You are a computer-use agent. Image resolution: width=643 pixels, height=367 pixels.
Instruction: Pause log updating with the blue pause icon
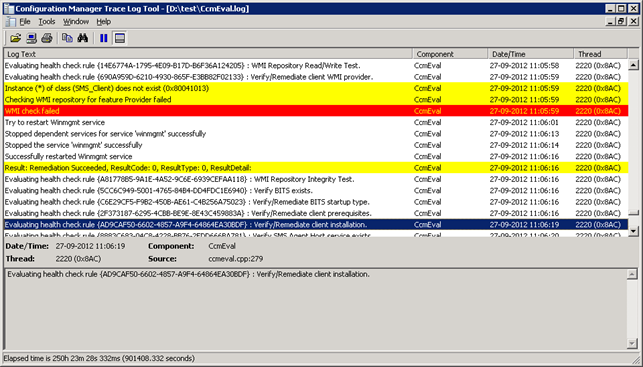(103, 38)
